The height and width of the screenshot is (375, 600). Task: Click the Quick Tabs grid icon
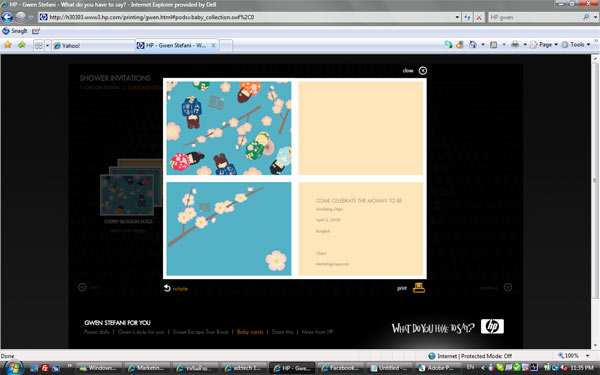point(39,46)
